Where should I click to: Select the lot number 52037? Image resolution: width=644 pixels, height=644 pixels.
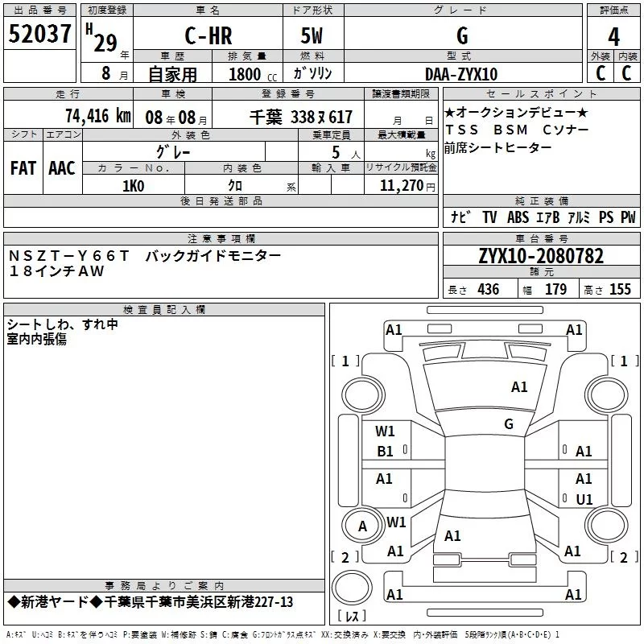(x=39, y=34)
